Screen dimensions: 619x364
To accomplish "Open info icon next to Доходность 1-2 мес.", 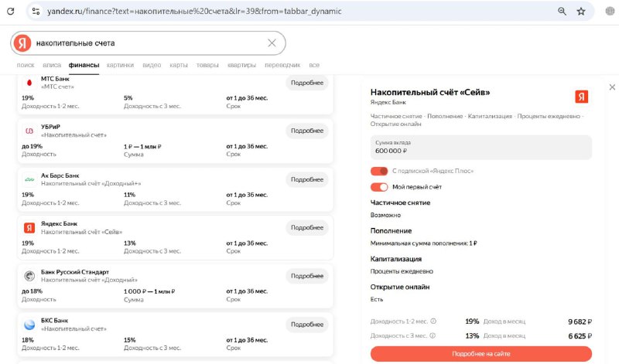I will pyautogui.click(x=433, y=321).
